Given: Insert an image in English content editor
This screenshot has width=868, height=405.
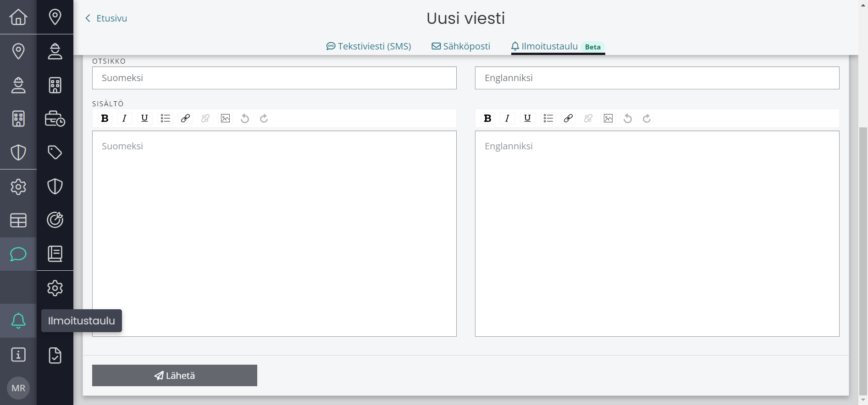Looking at the screenshot, I should coord(608,119).
